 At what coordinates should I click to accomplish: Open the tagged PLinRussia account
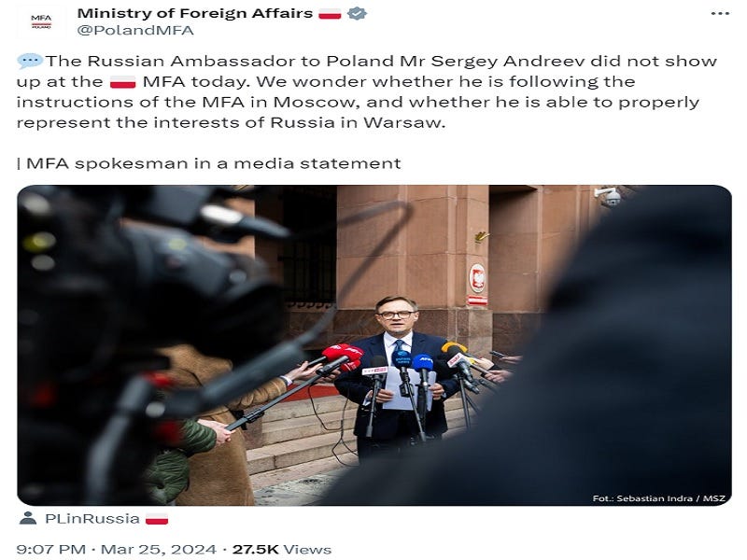[x=92, y=519]
